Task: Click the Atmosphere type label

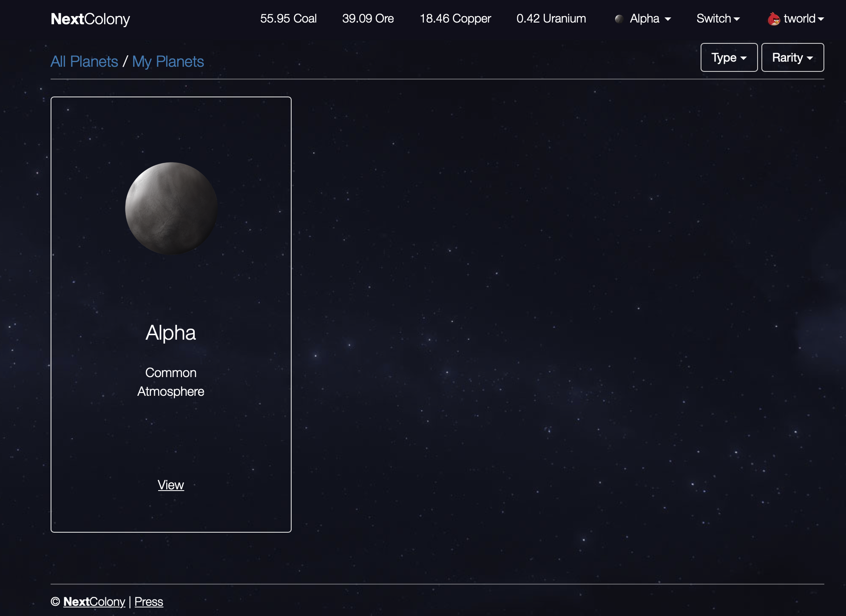Action: pos(171,391)
